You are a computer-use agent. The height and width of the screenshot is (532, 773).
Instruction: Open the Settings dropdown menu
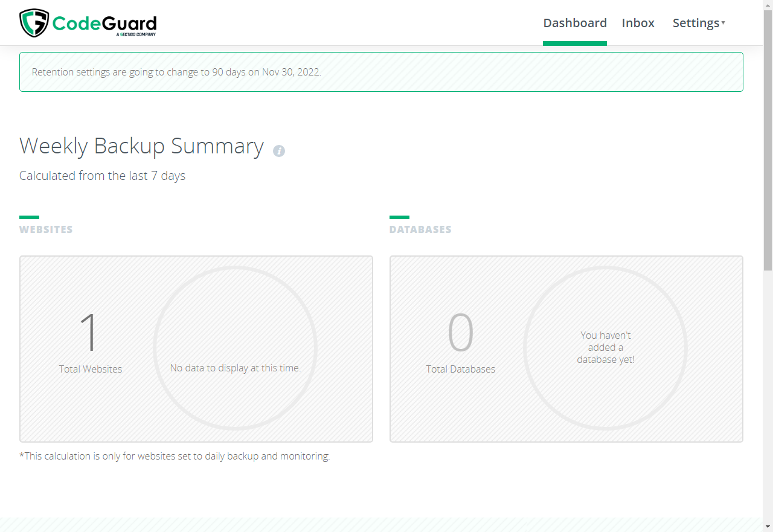pyautogui.click(x=695, y=23)
